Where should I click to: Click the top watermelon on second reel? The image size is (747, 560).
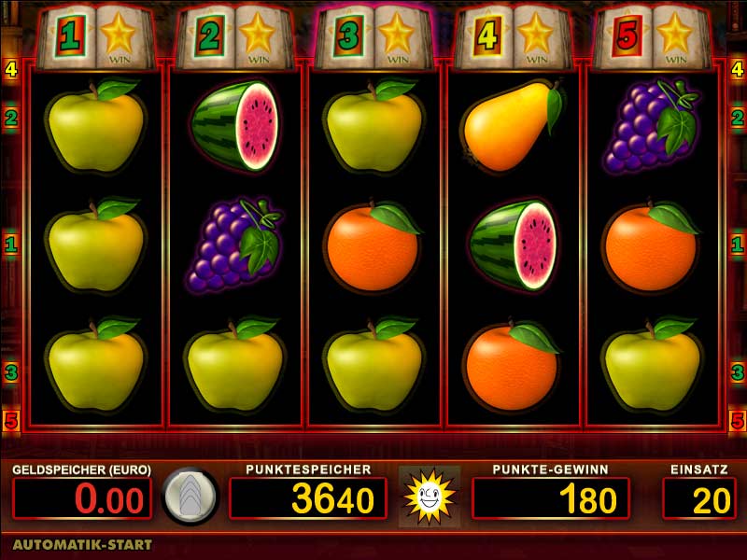coord(235,125)
